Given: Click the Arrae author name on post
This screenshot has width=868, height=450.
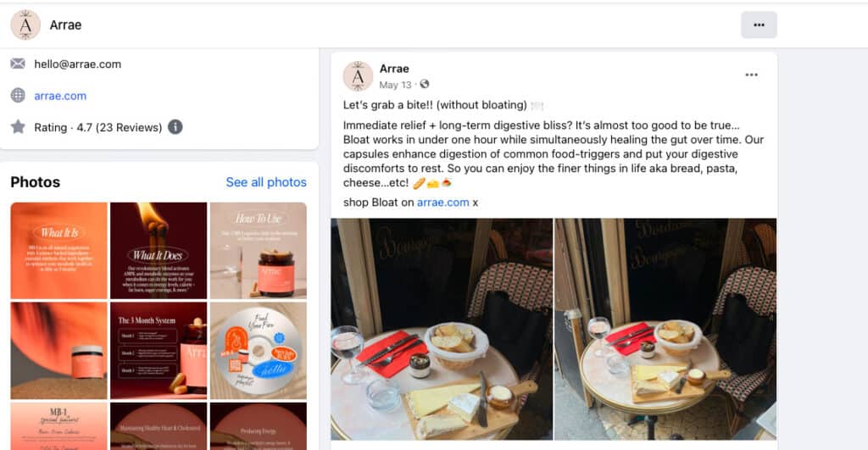Looking at the screenshot, I should click(394, 69).
